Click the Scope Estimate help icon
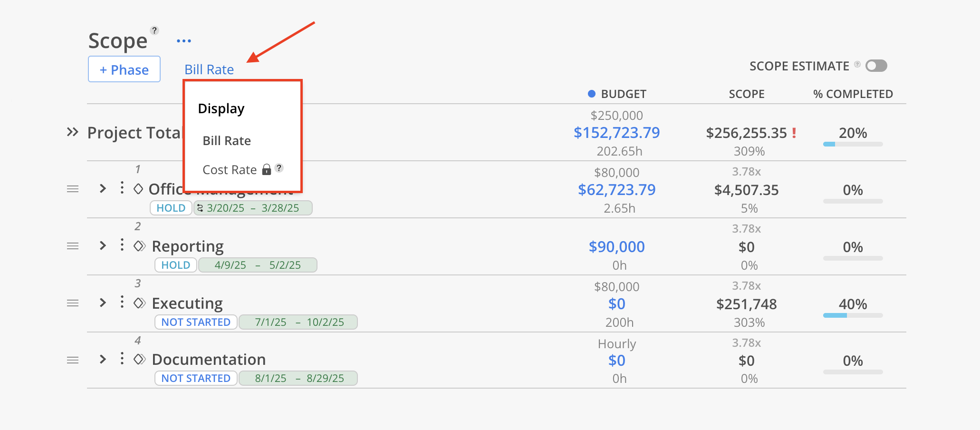This screenshot has height=430, width=980. (x=857, y=65)
